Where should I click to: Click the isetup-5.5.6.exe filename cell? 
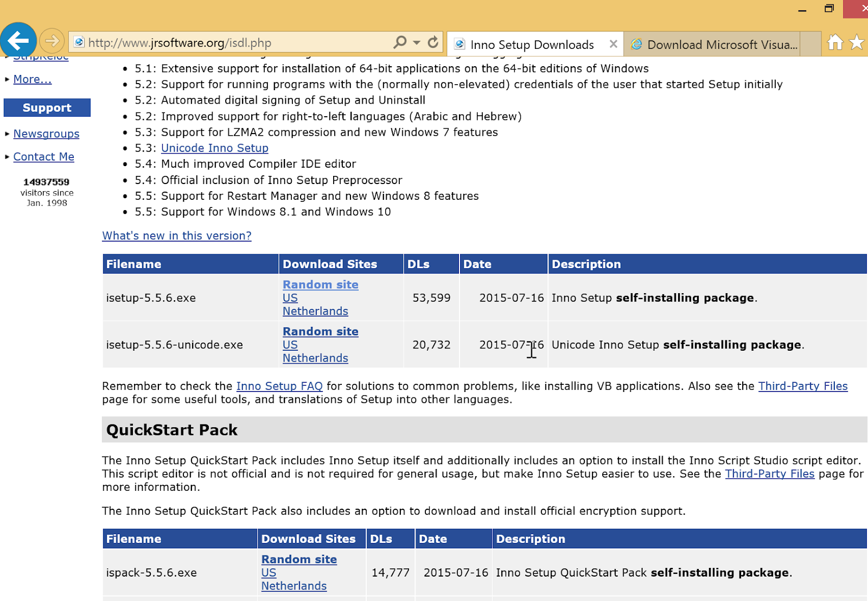[x=190, y=298]
